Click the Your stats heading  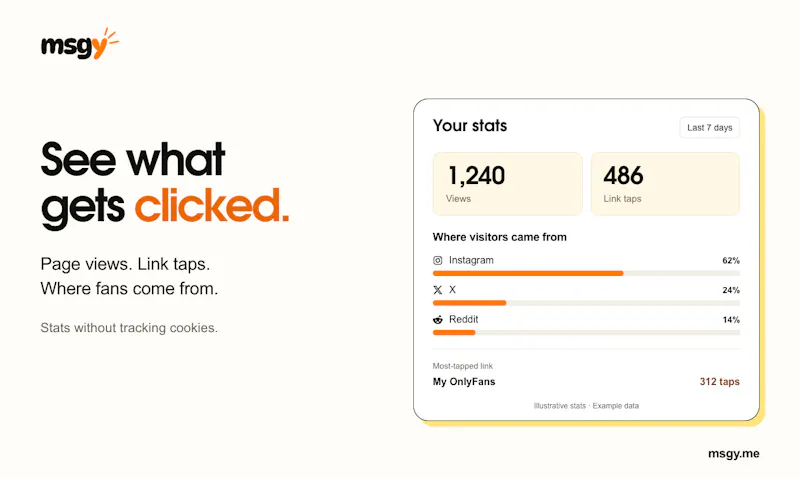[x=470, y=125]
